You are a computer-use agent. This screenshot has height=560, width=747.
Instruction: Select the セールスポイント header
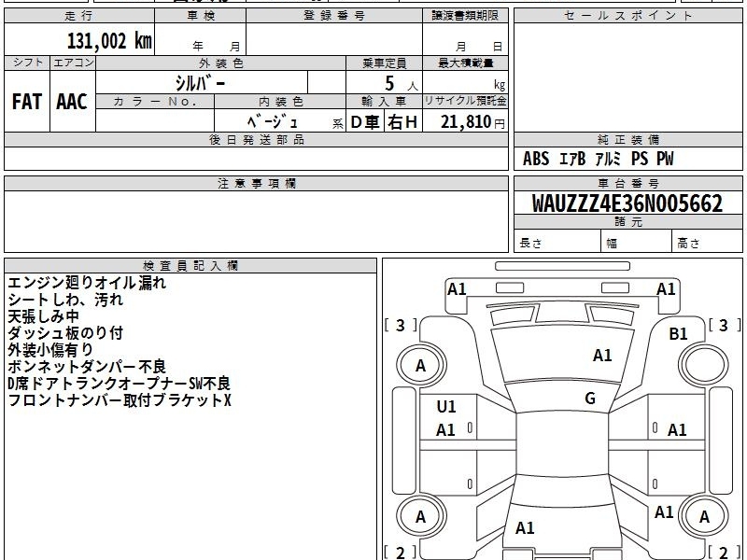click(627, 16)
